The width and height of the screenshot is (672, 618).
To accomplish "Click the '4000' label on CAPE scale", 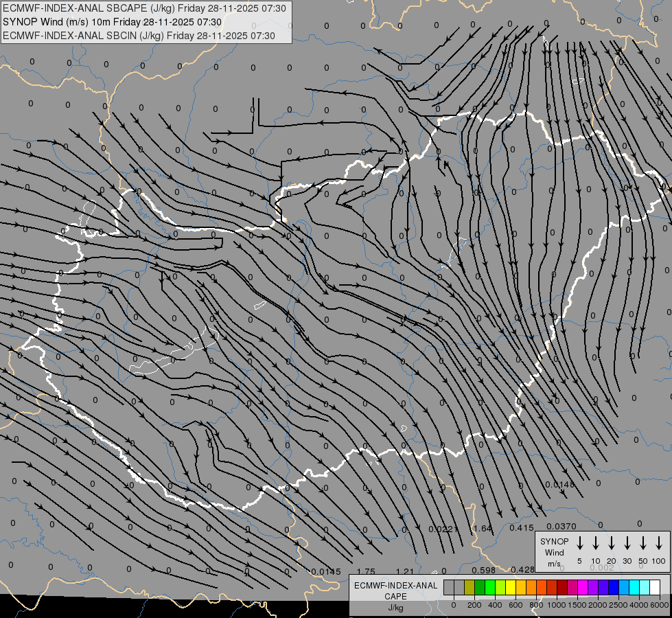I will pos(639,605).
